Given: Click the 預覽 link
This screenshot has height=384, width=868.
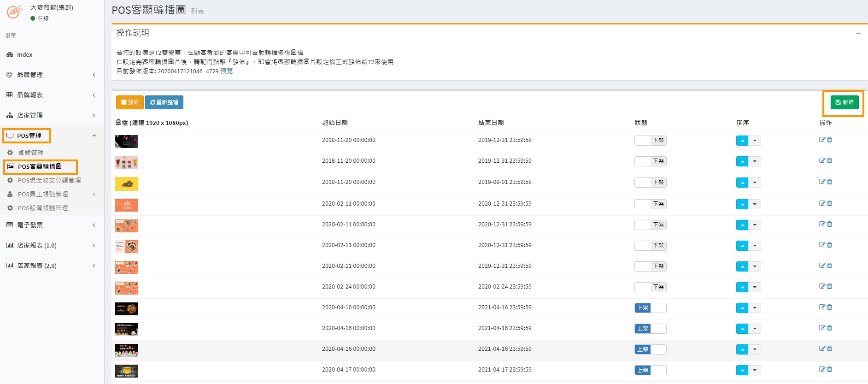Looking at the screenshot, I should 227,71.
